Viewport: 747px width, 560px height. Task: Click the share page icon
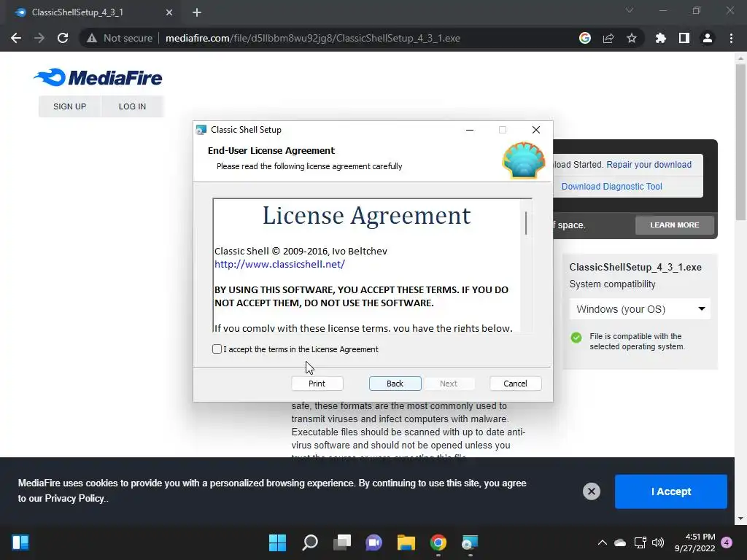coord(608,38)
